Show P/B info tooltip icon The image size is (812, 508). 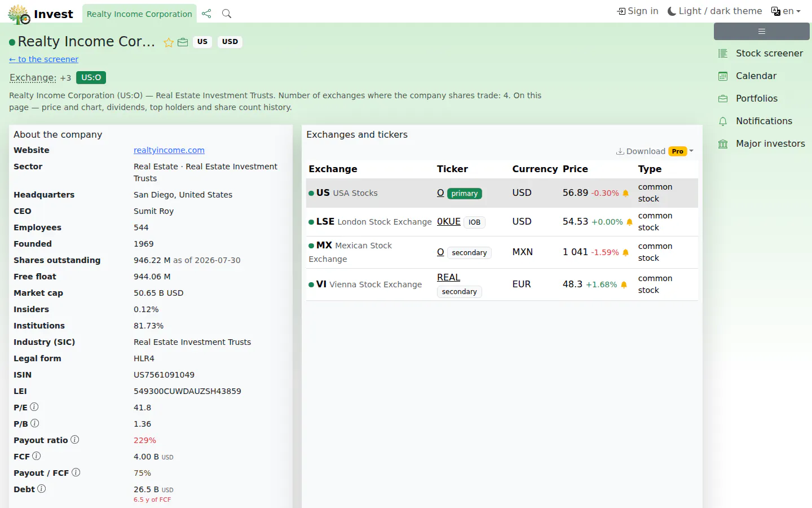(x=35, y=423)
